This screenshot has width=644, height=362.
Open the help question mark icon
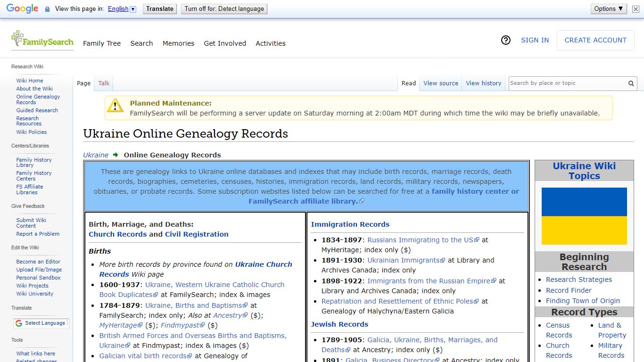point(506,40)
